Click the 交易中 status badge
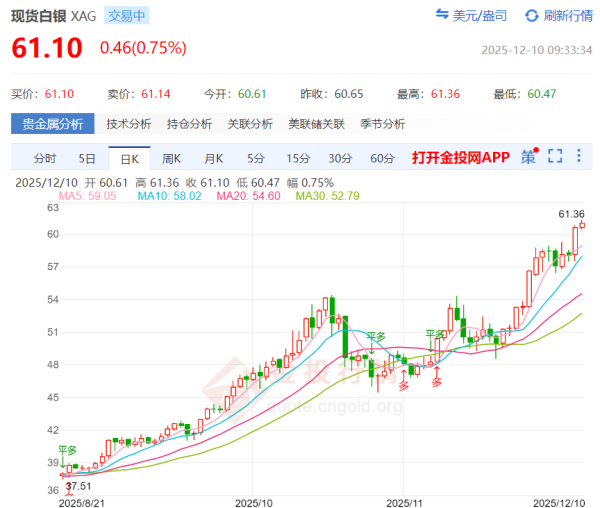600x508 pixels. (127, 16)
